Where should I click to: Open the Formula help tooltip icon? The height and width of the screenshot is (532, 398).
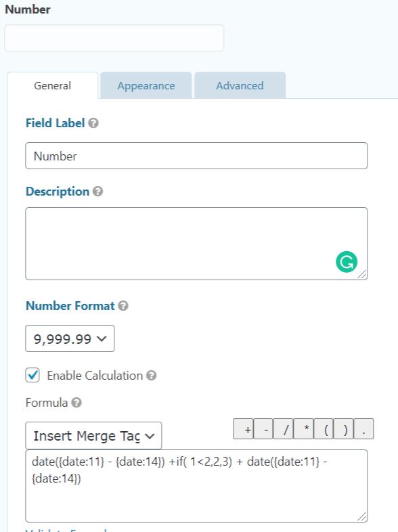coord(76,403)
